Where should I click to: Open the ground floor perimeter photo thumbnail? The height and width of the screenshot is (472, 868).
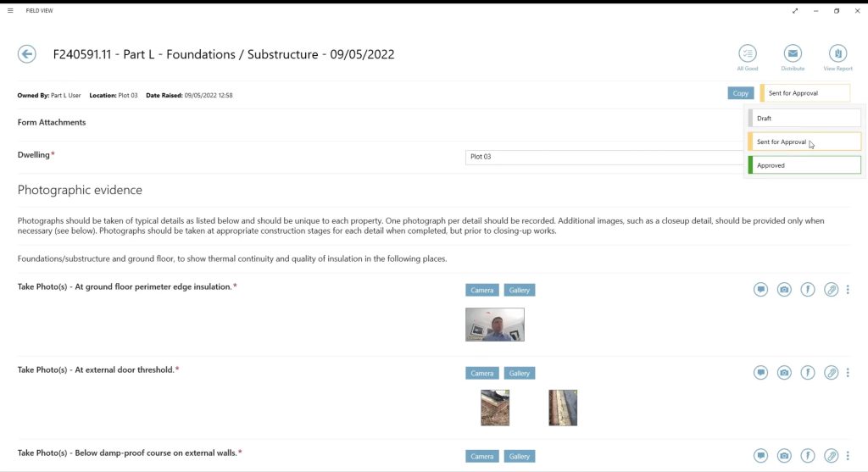click(495, 325)
